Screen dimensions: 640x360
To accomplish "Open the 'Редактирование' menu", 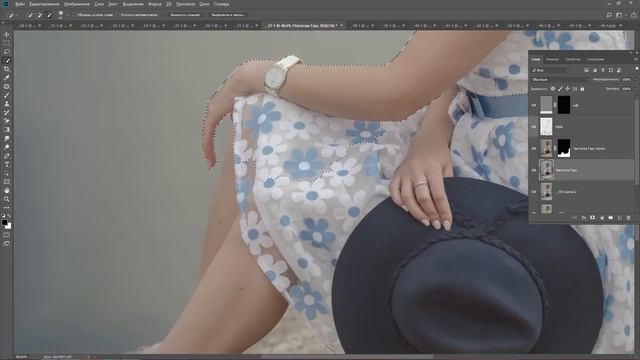I will click(44, 4).
